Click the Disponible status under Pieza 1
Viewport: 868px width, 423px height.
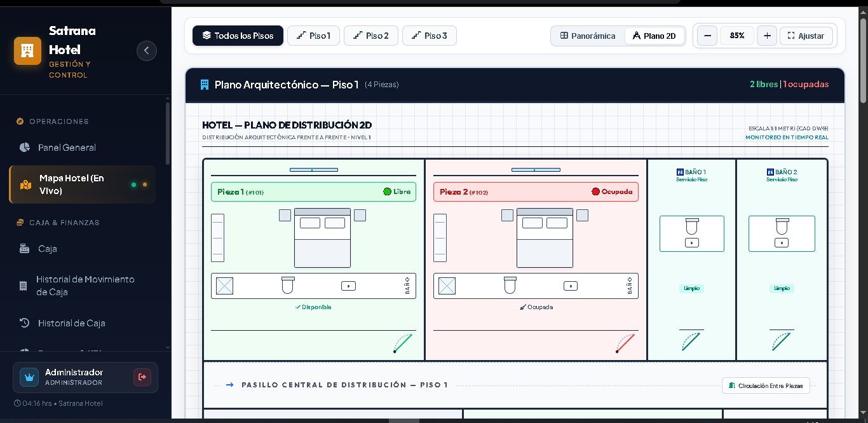[313, 307]
